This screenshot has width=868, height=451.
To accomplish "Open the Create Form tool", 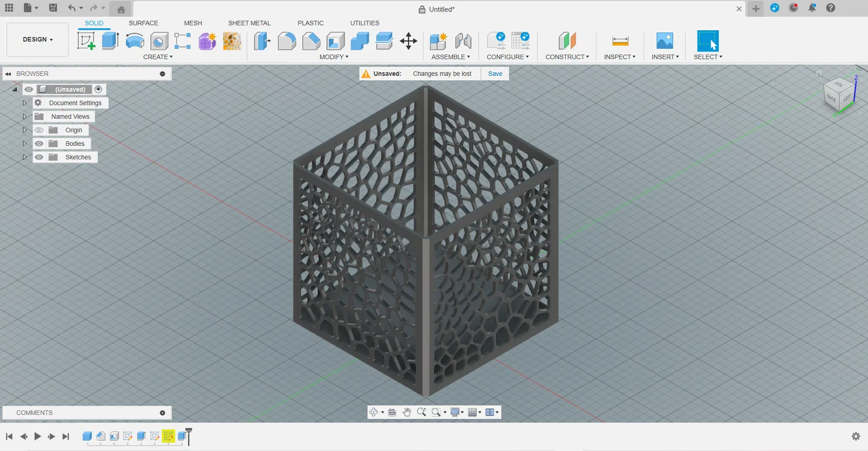I will (207, 41).
